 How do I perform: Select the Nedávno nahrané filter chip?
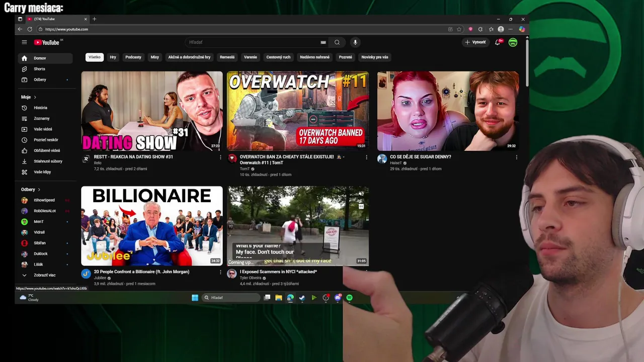(314, 57)
